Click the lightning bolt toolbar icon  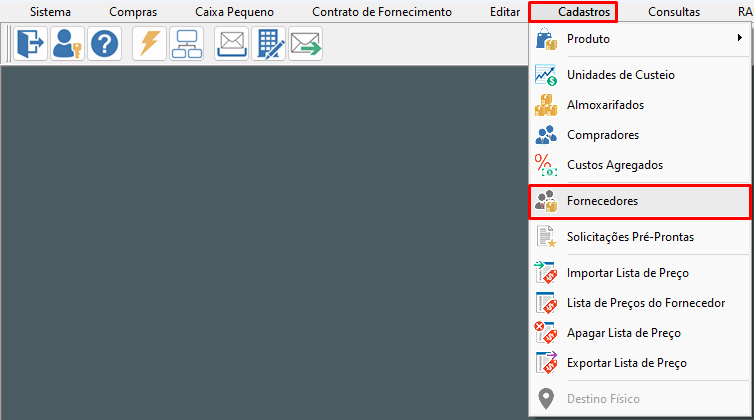pyautogui.click(x=150, y=44)
